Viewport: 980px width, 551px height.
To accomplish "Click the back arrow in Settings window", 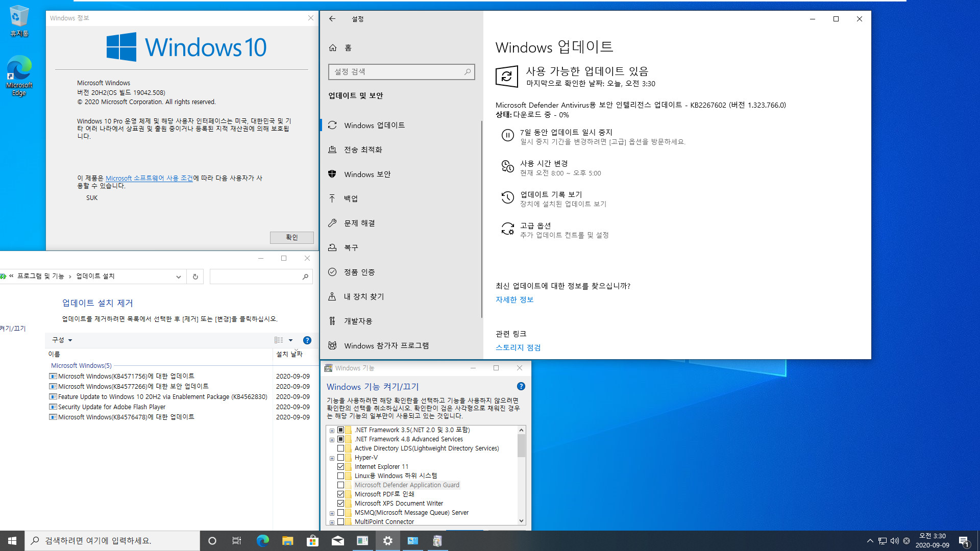I will click(x=332, y=19).
